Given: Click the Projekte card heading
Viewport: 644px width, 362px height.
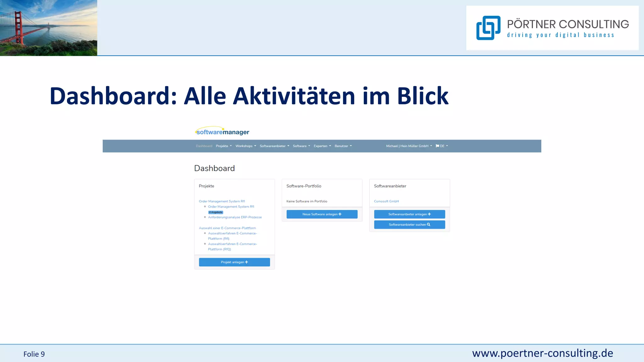Looking at the screenshot, I should click(x=206, y=186).
